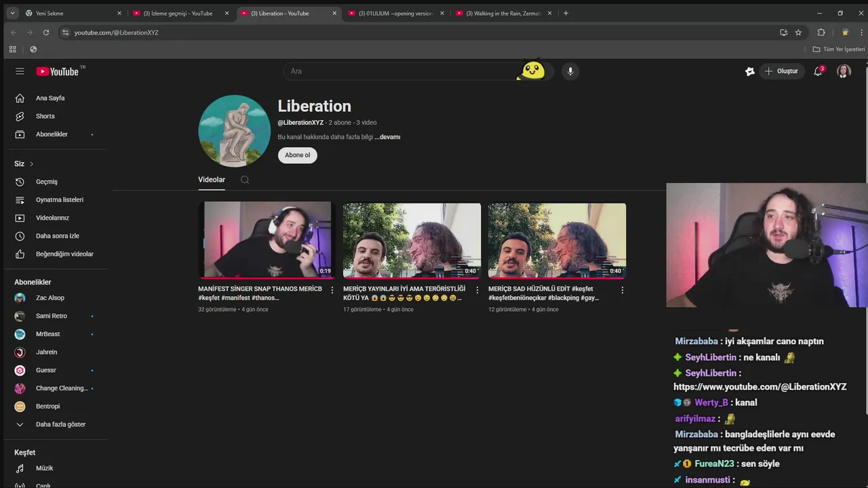
Task: Open the account avatar menu
Action: 844,71
